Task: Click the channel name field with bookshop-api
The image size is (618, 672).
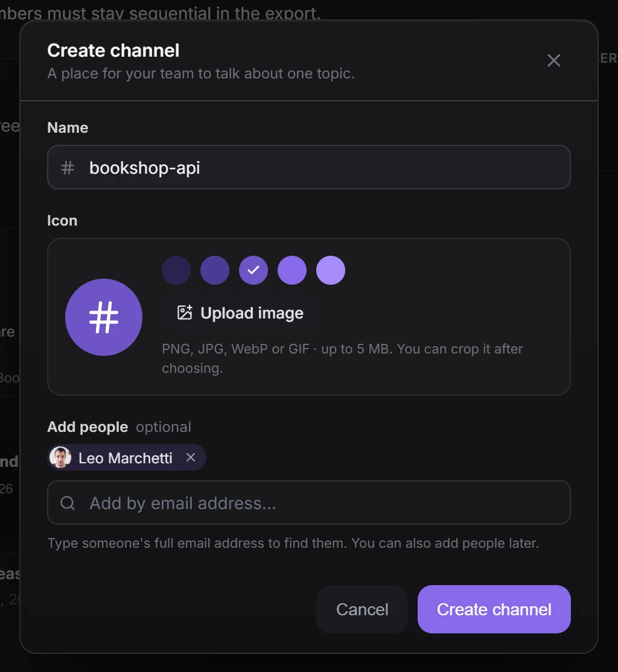Action: point(309,167)
